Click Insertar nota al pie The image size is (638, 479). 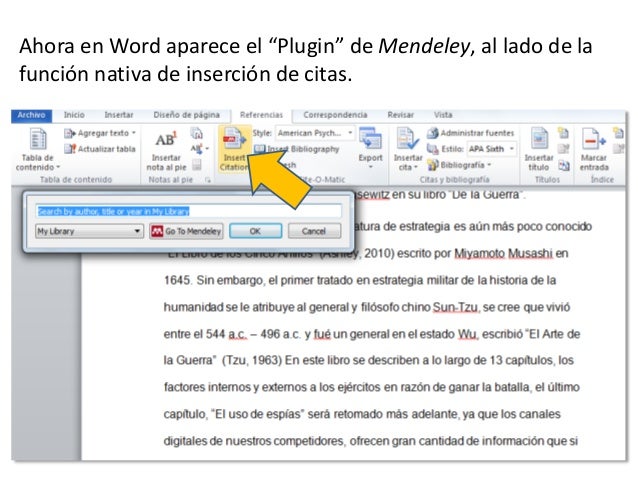point(166,150)
